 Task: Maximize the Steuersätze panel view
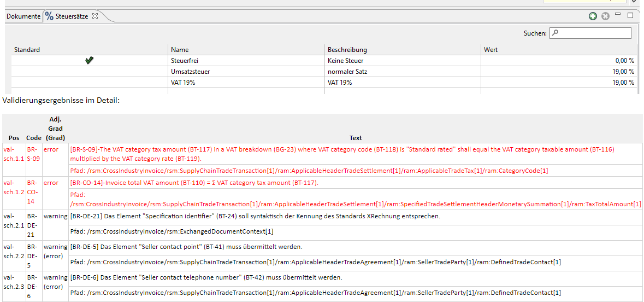pos(630,16)
